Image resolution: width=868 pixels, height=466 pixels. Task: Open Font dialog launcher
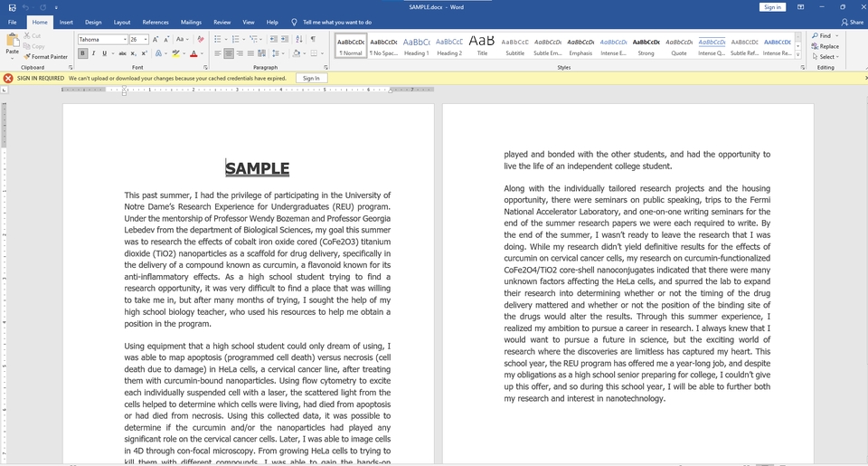tap(205, 68)
